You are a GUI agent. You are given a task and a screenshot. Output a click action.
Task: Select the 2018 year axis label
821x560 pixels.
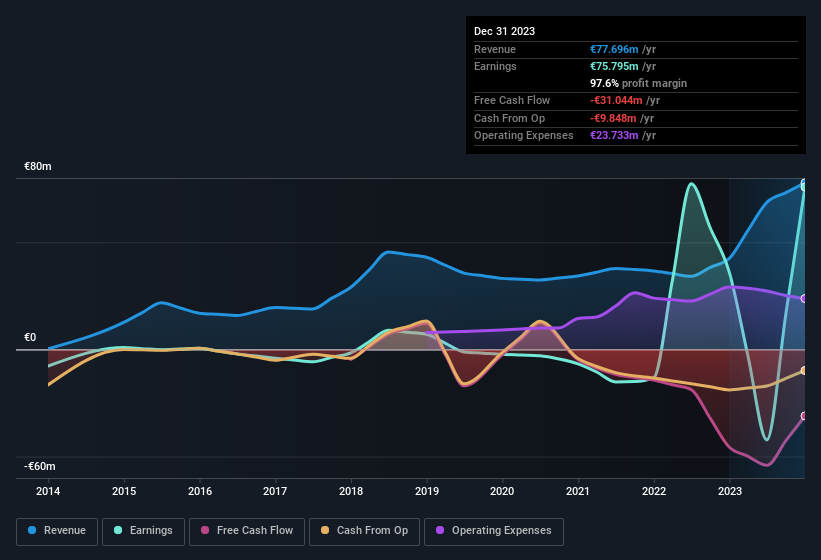click(x=351, y=491)
